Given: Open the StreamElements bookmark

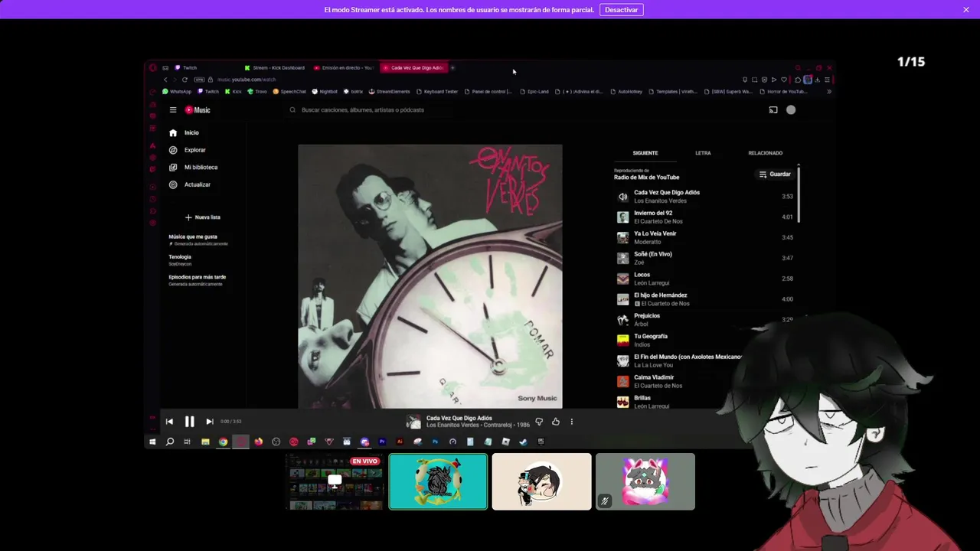Looking at the screenshot, I should 389,92.
